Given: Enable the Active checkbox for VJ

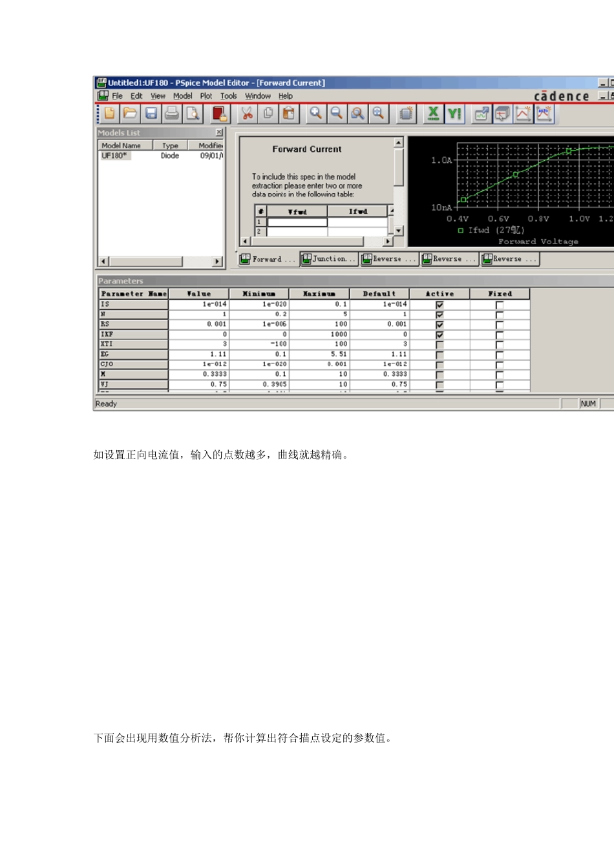Looking at the screenshot, I should (439, 384).
